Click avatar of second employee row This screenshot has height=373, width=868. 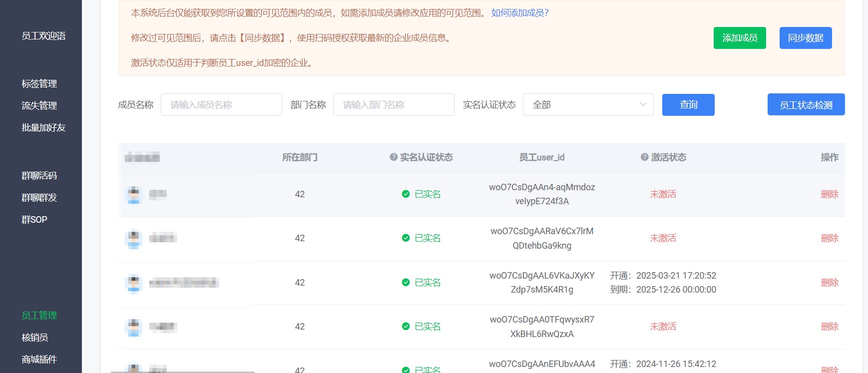(x=133, y=239)
